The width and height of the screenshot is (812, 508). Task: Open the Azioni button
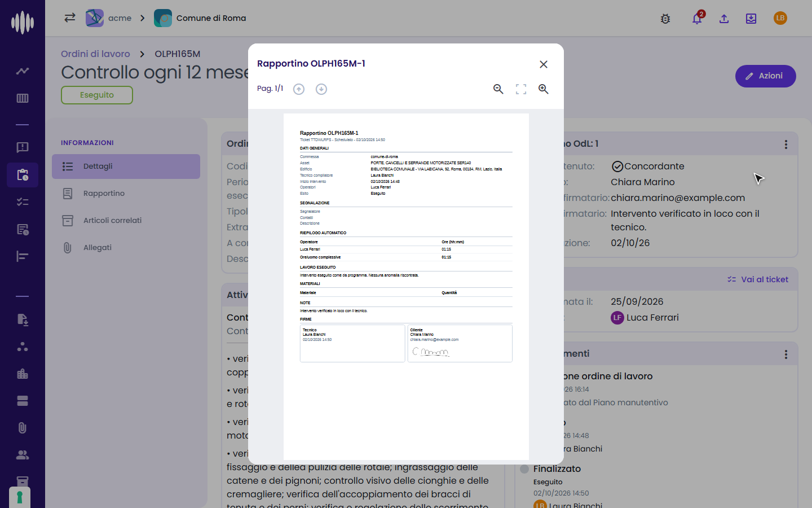coord(766,76)
